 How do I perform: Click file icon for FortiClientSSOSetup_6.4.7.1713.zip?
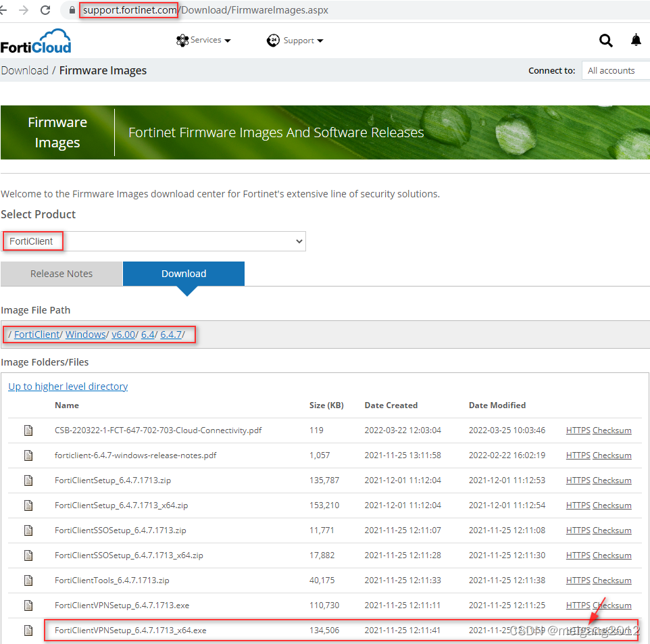click(28, 530)
